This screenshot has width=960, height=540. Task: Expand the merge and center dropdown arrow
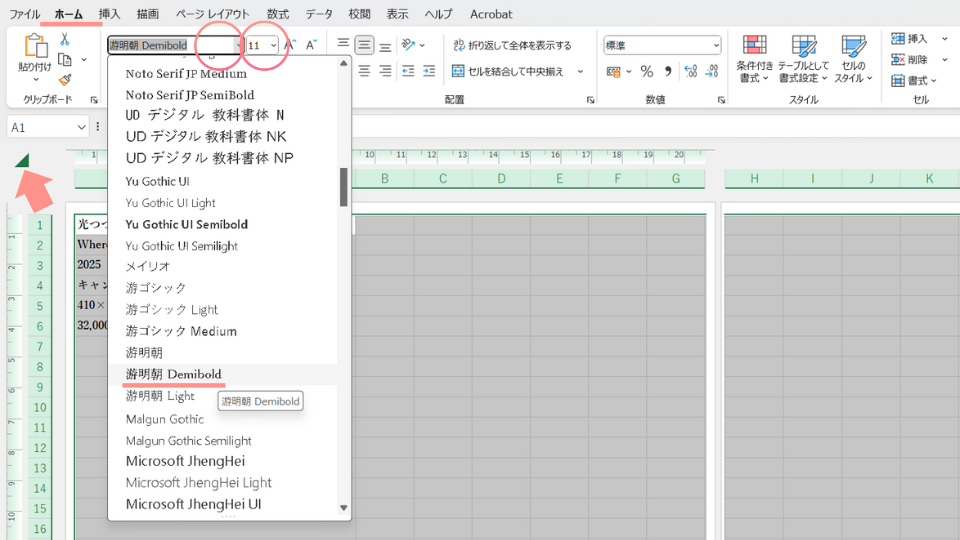click(x=580, y=72)
